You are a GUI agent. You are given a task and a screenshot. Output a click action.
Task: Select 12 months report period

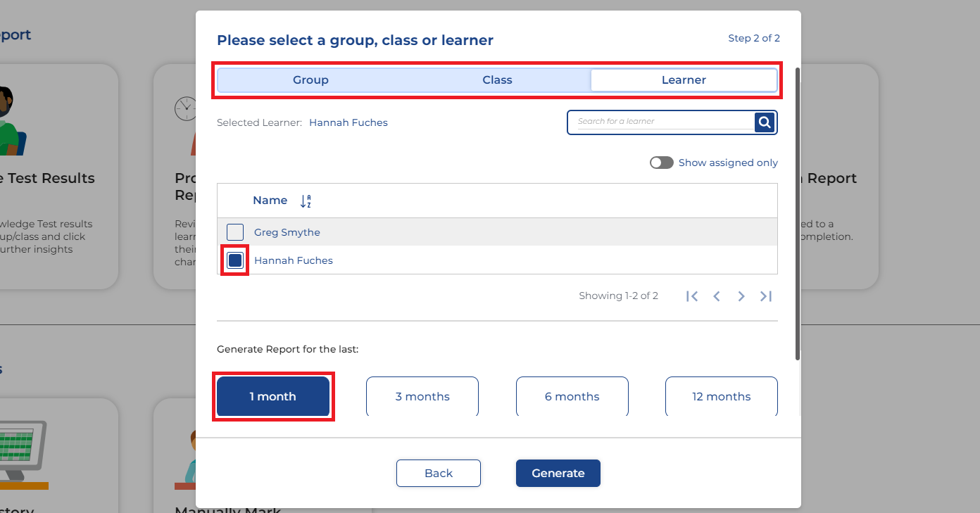722,397
